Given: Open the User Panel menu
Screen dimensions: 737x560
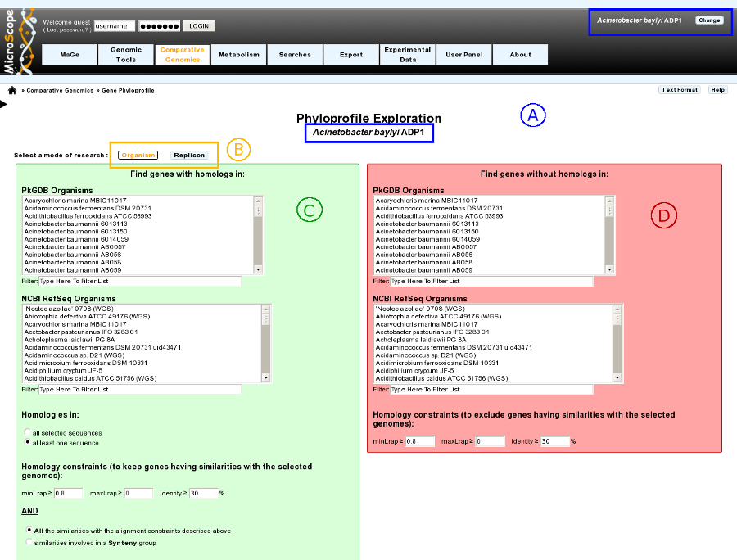Looking at the screenshot, I should [x=464, y=55].
